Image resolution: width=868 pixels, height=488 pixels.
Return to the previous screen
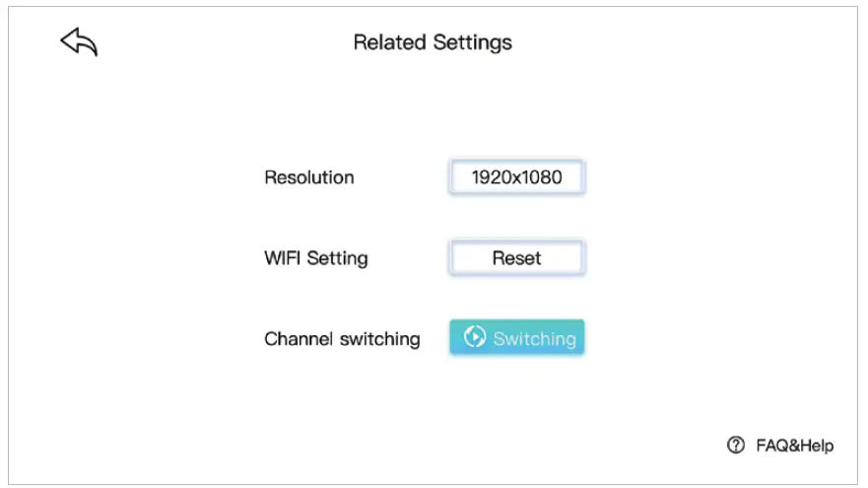click(x=79, y=41)
